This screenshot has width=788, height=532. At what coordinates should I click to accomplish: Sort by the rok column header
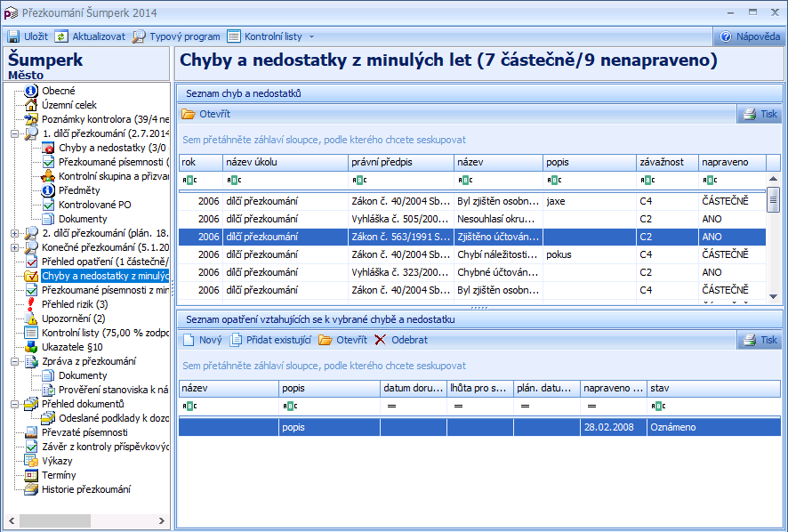click(200, 163)
